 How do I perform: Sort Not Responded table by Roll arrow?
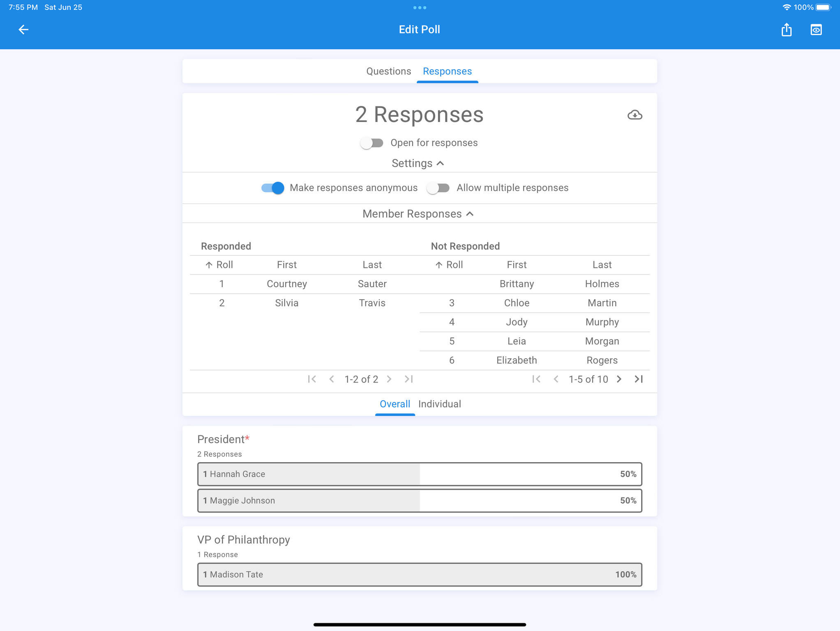pos(439,265)
